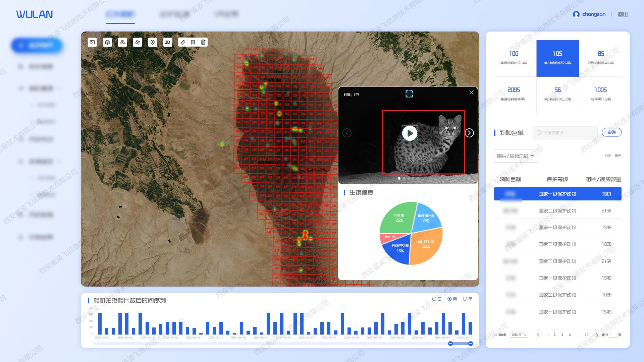Image resolution: width=644 pixels, height=362 pixels.
Task: Click the image basemap icon in map toolbar
Action: point(92,42)
